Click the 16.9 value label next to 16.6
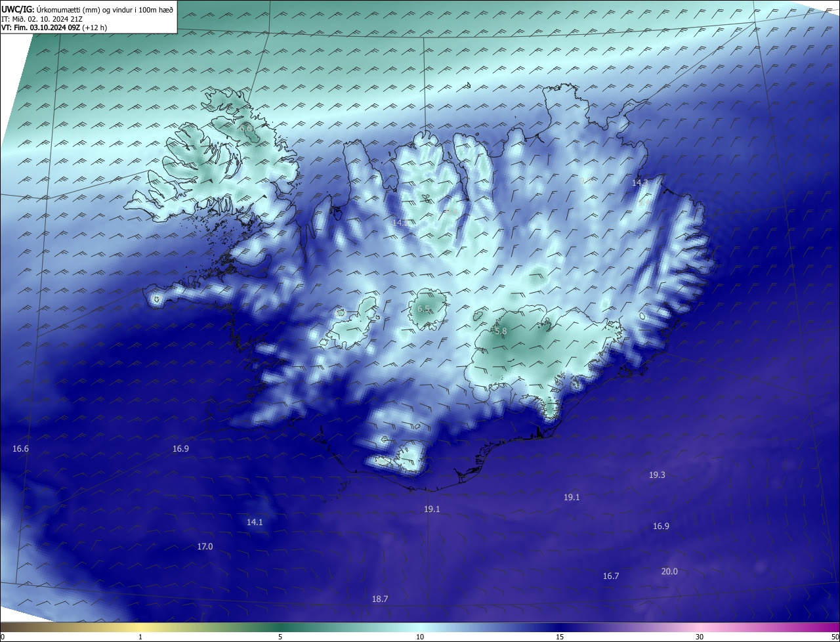The height and width of the screenshot is (642, 840). click(180, 449)
